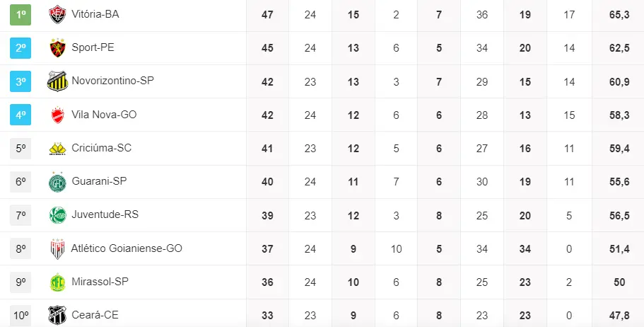Click the Vila Nova-GO team badge
Screen dimensions: 644x327
[57, 115]
